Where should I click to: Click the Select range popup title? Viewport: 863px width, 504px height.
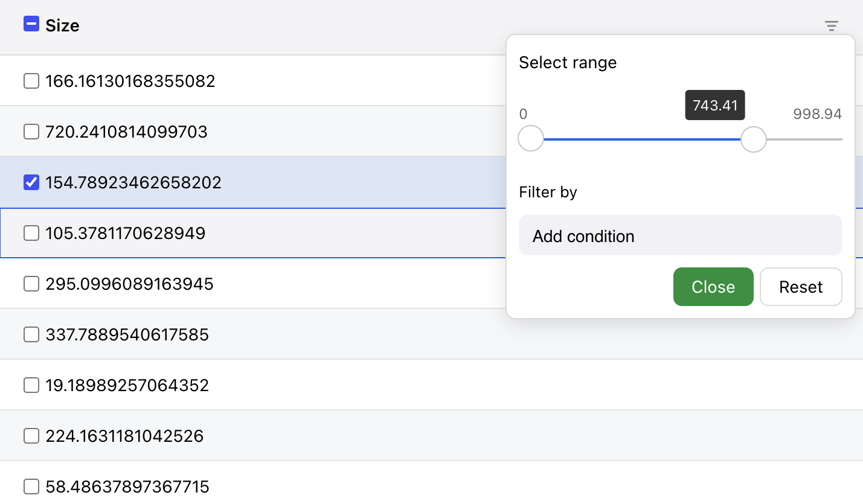click(567, 62)
